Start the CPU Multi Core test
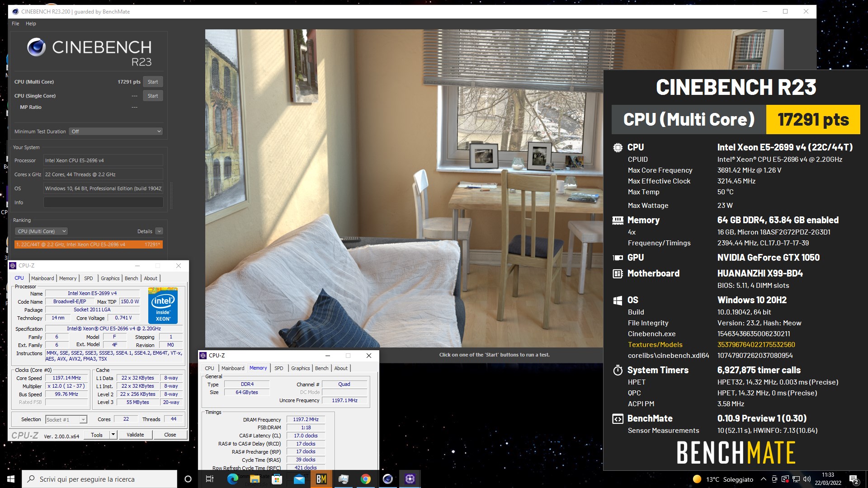 pos(153,82)
